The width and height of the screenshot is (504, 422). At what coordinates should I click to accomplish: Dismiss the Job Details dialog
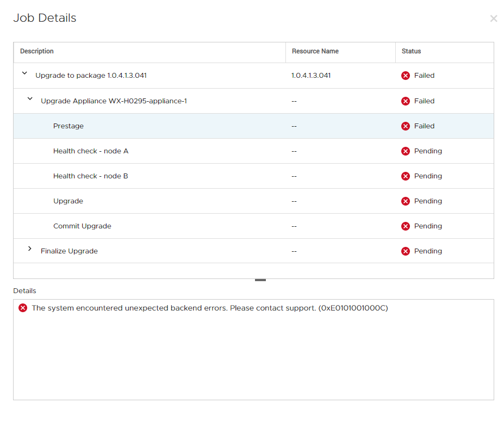pyautogui.click(x=493, y=18)
